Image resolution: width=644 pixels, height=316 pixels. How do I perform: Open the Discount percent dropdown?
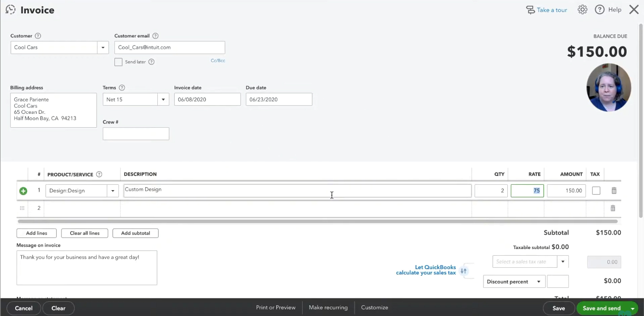(x=514, y=282)
